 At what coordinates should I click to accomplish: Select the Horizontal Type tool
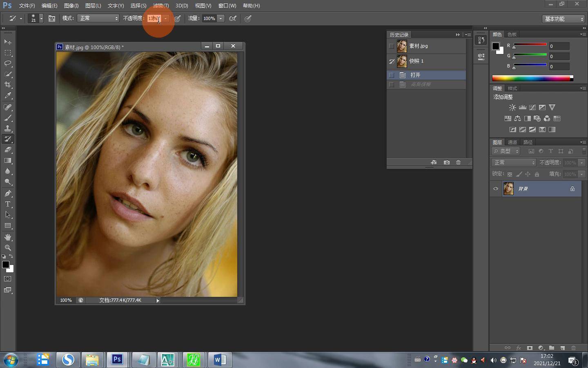pos(8,204)
